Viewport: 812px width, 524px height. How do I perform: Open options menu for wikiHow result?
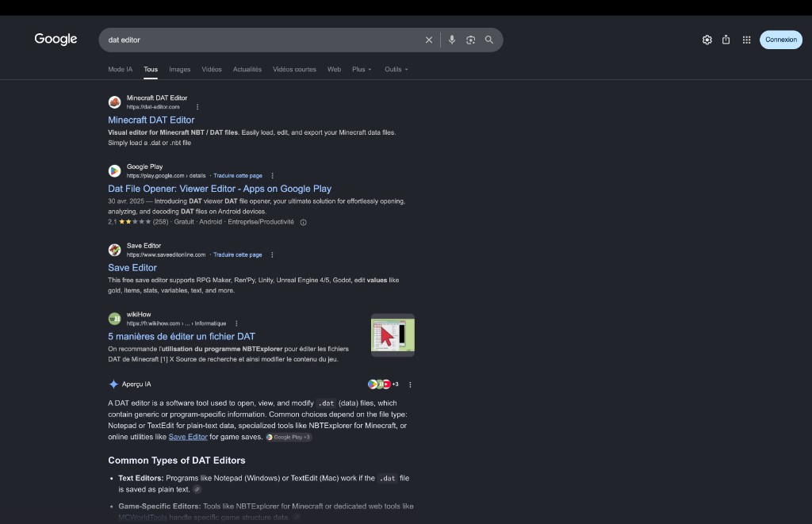tap(236, 323)
